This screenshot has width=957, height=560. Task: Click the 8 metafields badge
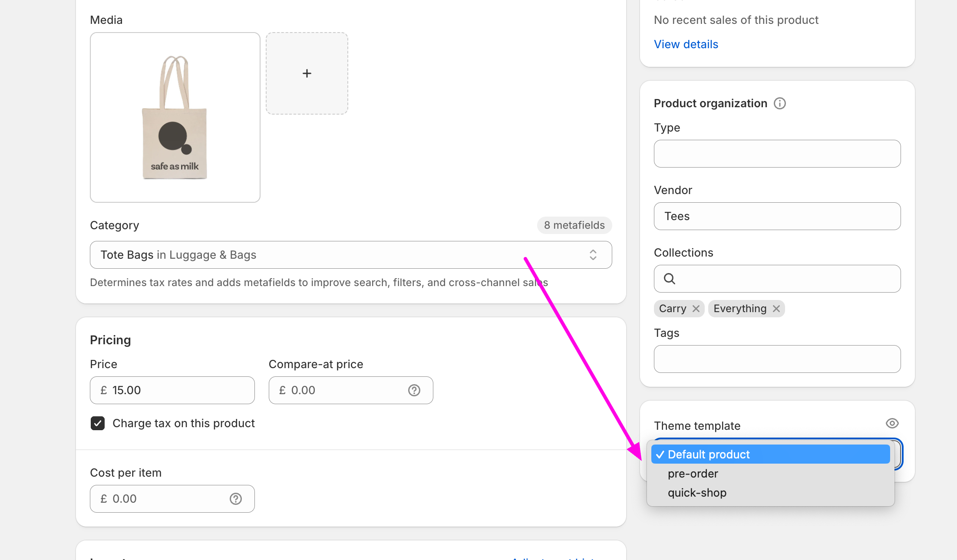(574, 225)
